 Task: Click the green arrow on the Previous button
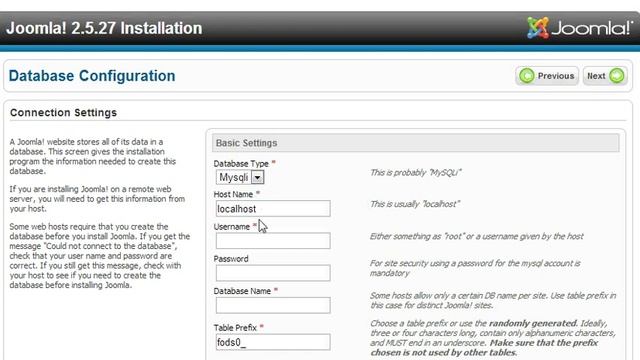click(x=527, y=76)
